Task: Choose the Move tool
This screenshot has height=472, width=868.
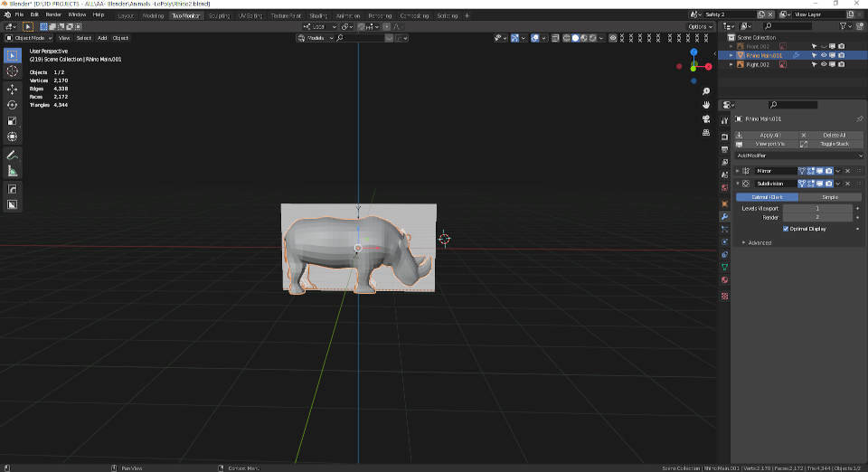Action: click(x=12, y=90)
